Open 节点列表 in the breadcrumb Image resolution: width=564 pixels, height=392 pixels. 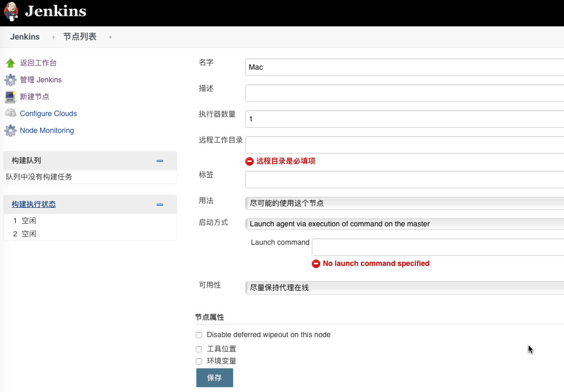80,37
